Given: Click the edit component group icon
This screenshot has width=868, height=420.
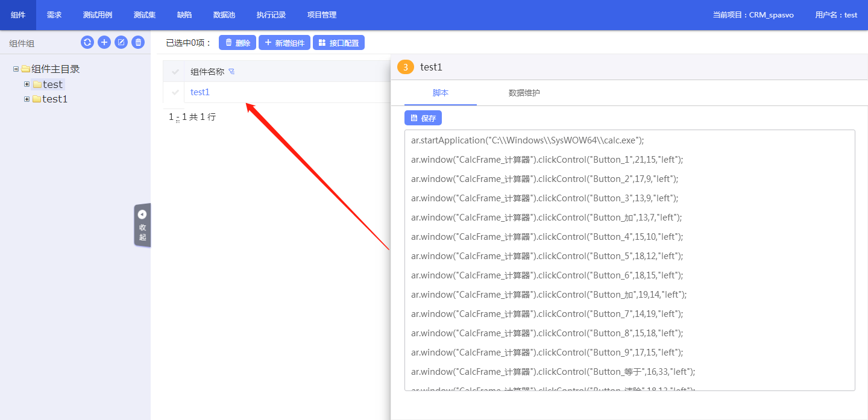Looking at the screenshot, I should (121, 42).
